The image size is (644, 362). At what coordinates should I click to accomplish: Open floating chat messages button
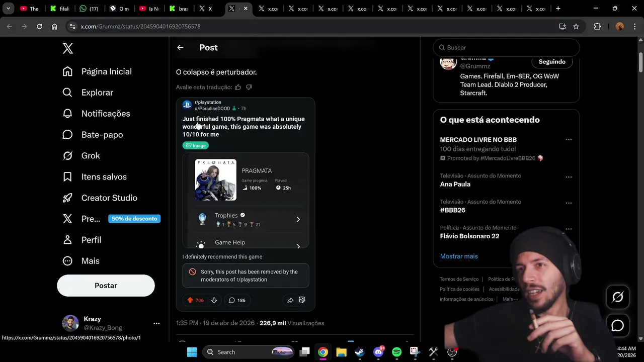[617, 325]
